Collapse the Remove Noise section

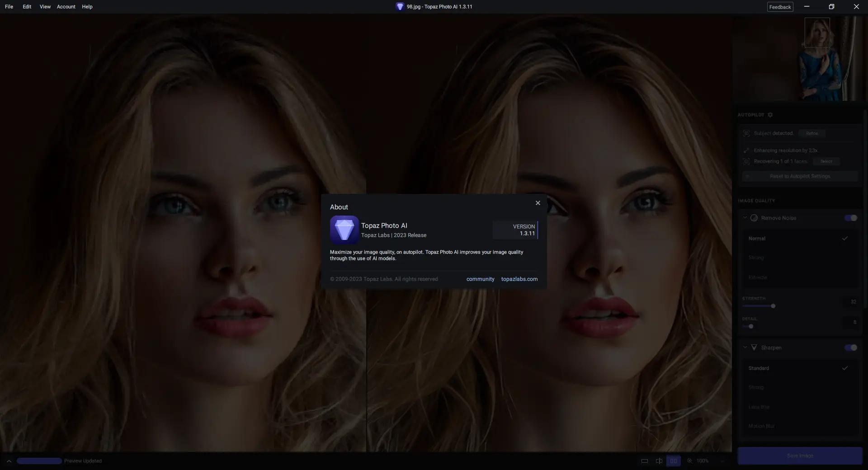(x=745, y=218)
